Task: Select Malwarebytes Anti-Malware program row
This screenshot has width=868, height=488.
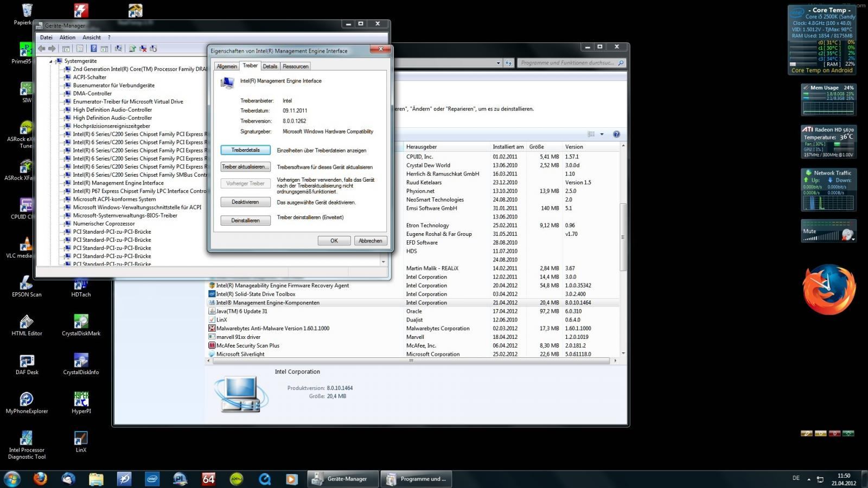Action: [412, 329]
